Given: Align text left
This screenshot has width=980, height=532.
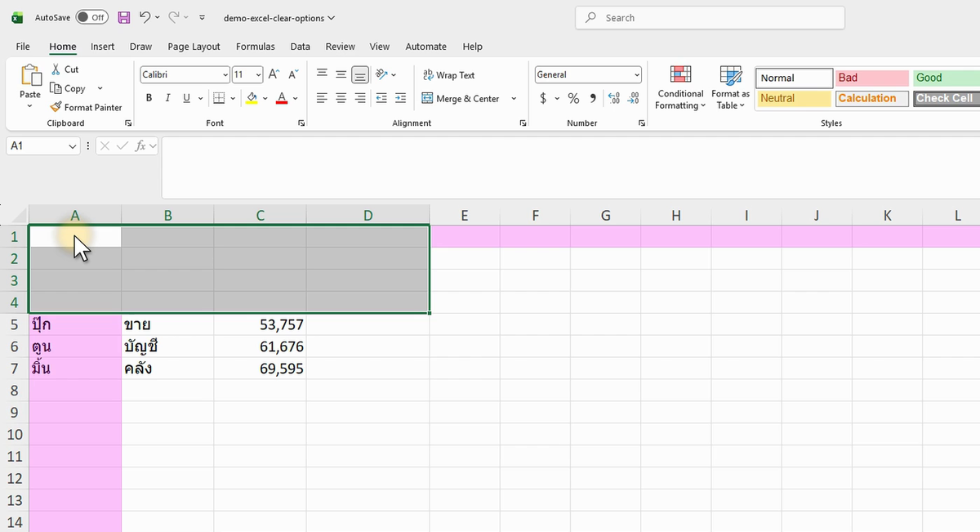Looking at the screenshot, I should tap(322, 98).
